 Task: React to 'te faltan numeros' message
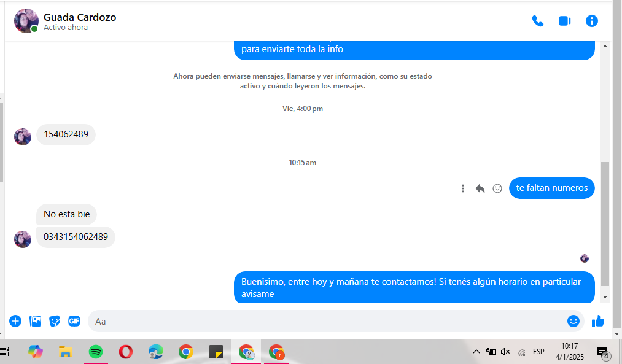pyautogui.click(x=497, y=188)
